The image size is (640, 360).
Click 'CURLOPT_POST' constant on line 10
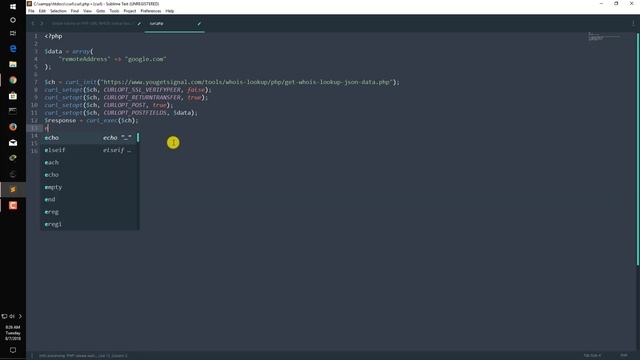pos(124,105)
